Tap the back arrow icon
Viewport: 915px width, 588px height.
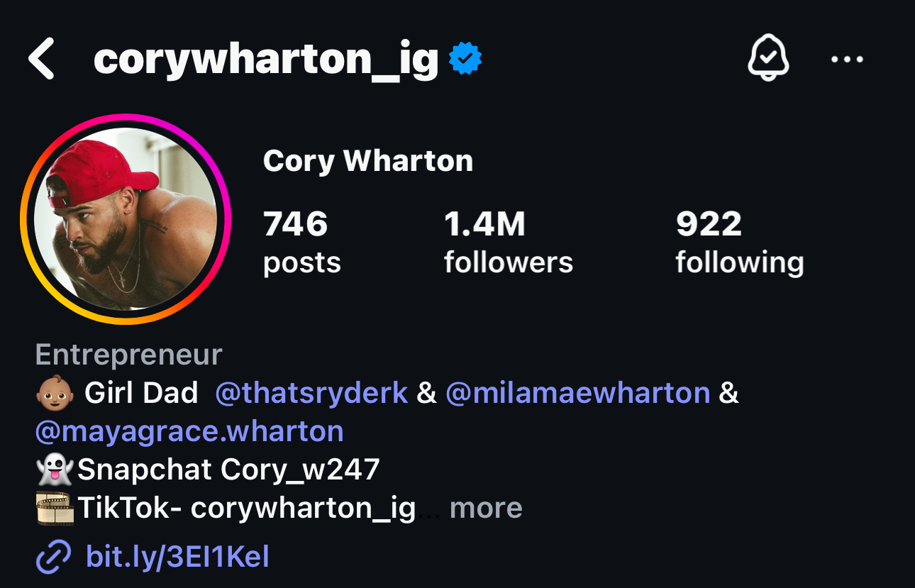tap(42, 59)
